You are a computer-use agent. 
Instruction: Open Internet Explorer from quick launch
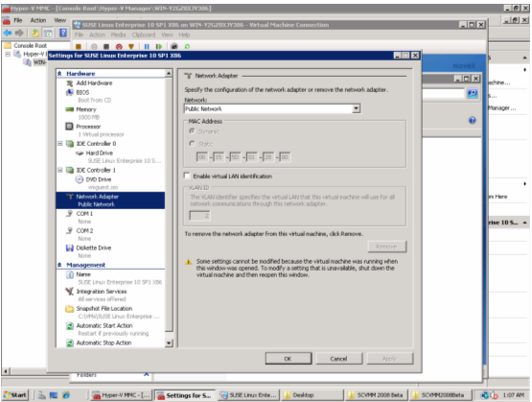point(66,395)
